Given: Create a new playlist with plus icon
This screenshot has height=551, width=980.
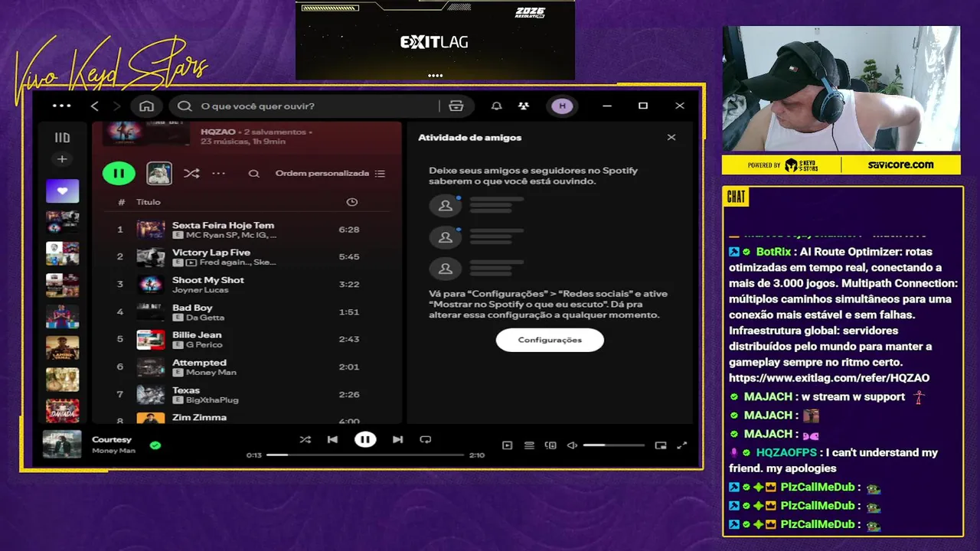Looking at the screenshot, I should [62, 159].
